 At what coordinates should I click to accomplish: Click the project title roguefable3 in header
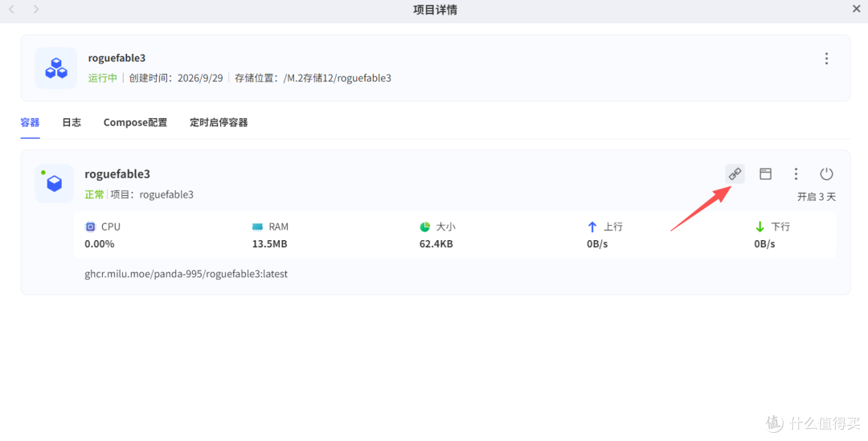click(117, 58)
